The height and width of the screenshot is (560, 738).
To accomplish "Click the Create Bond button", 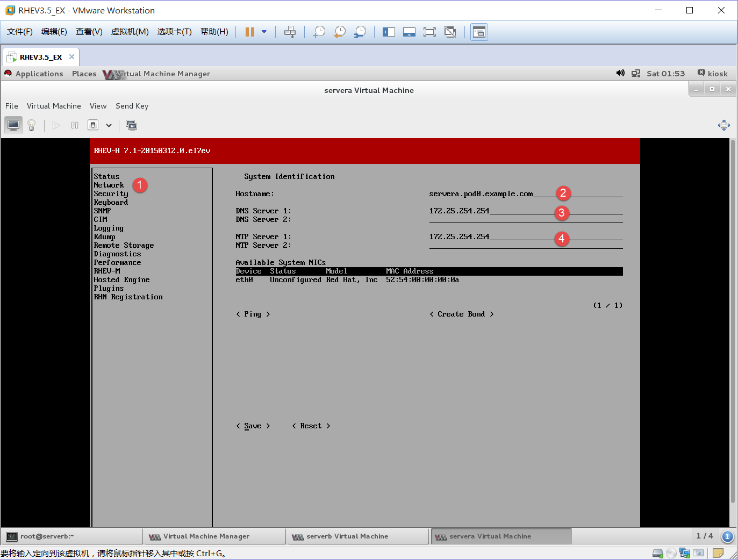I will click(x=461, y=314).
